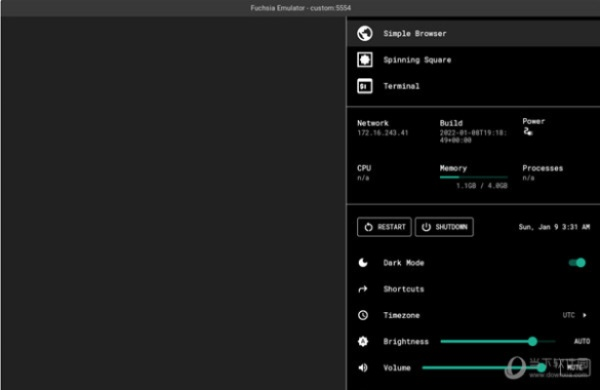The height and width of the screenshot is (390, 600).
Task: Click the Brightness slider handle
Action: pos(532,341)
